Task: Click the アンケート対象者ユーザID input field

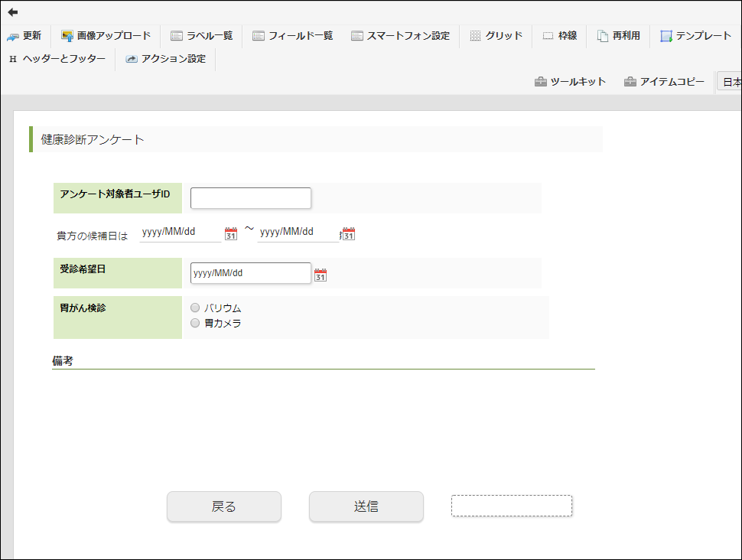Action: (250, 197)
